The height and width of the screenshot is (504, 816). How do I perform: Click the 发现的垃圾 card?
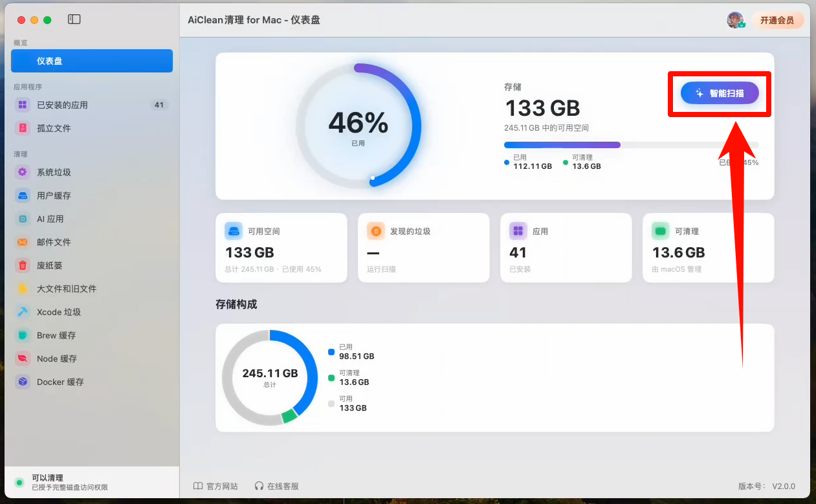(424, 248)
